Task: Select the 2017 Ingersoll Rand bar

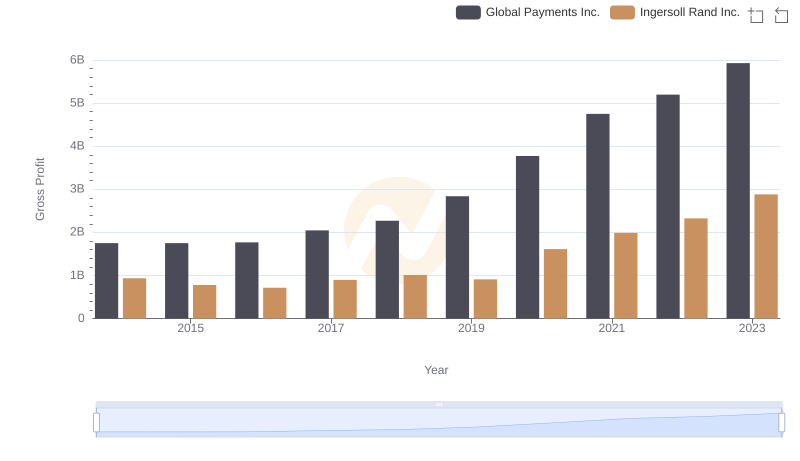Action: click(x=345, y=299)
